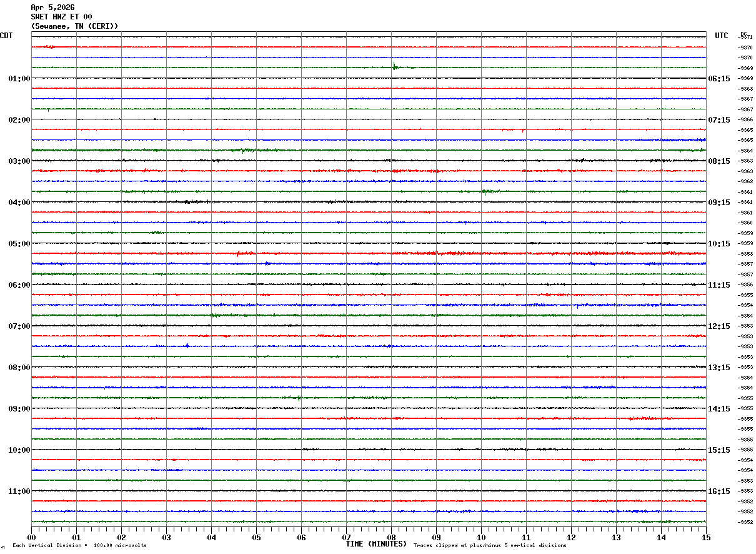756x554 pixels.
Task: Select the station code SWET HNZ ET 00
Action: pos(61,17)
